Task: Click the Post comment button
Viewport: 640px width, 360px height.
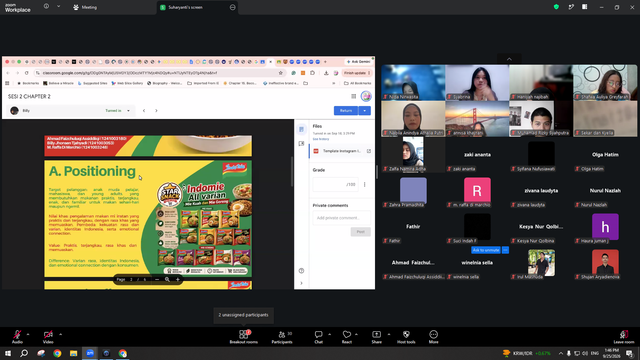Action: 360,232
